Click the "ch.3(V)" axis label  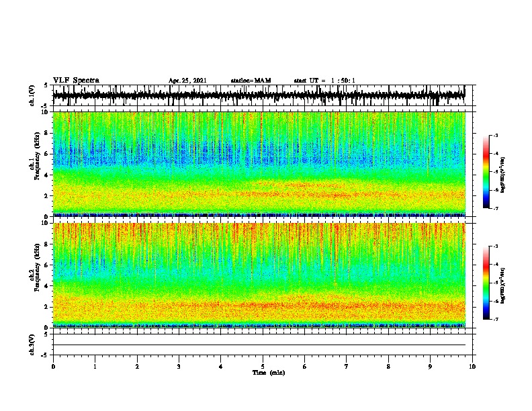click(32, 345)
